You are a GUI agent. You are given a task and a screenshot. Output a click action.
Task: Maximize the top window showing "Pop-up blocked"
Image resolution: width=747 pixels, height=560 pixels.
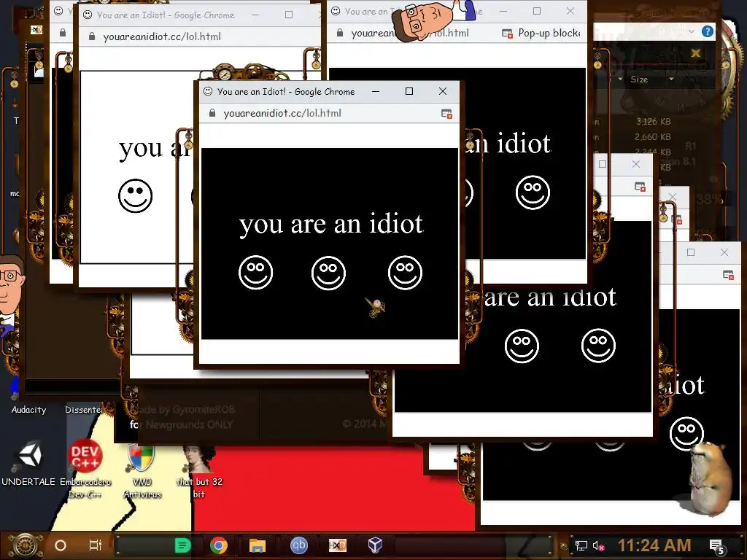click(x=537, y=11)
